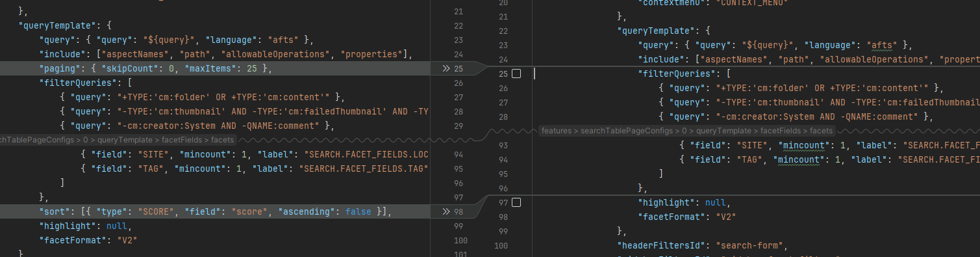Screen dimensions: 980x257
Task: Click the false value in the sort line
Action: (358, 211)
